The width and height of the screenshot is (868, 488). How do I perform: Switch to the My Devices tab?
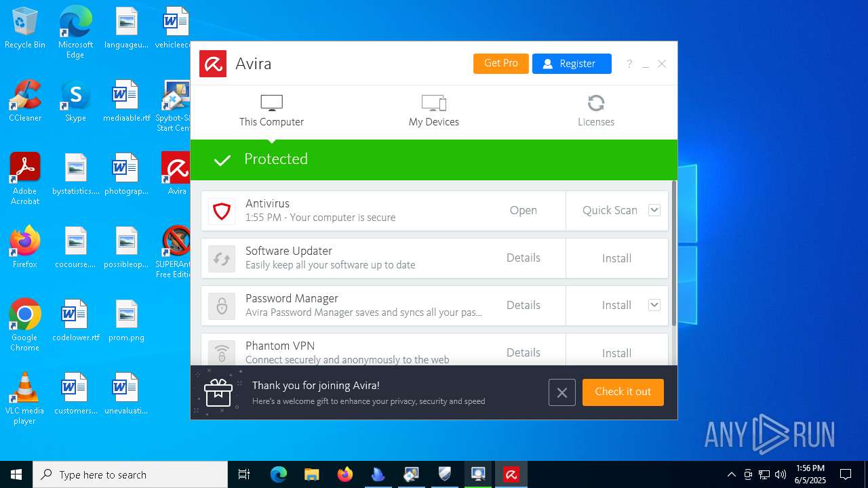click(x=434, y=111)
